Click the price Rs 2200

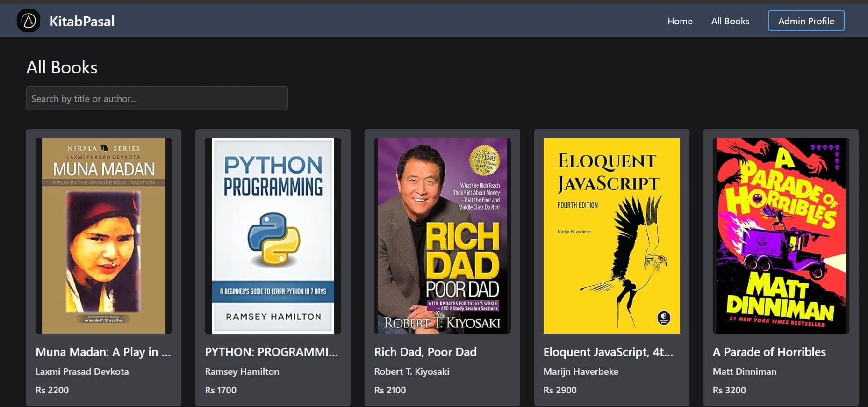[52, 390]
